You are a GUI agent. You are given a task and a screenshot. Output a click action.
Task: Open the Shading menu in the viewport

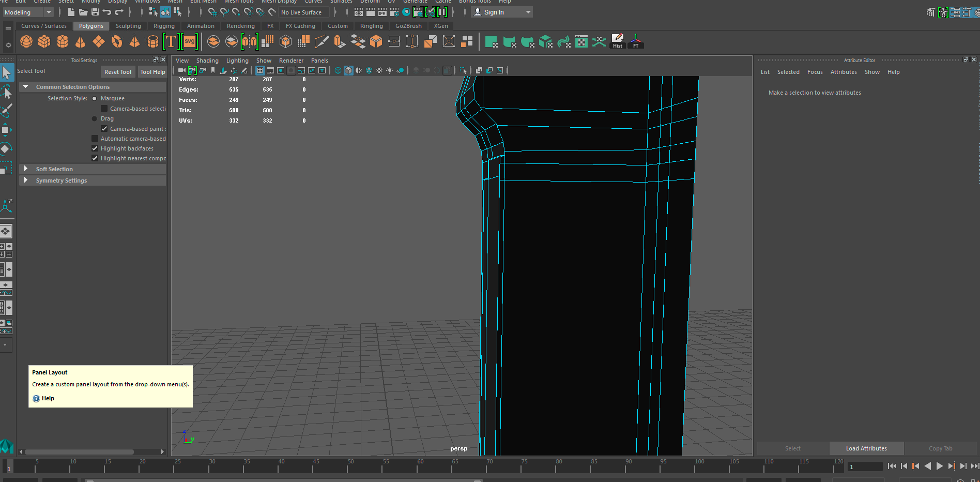click(207, 61)
